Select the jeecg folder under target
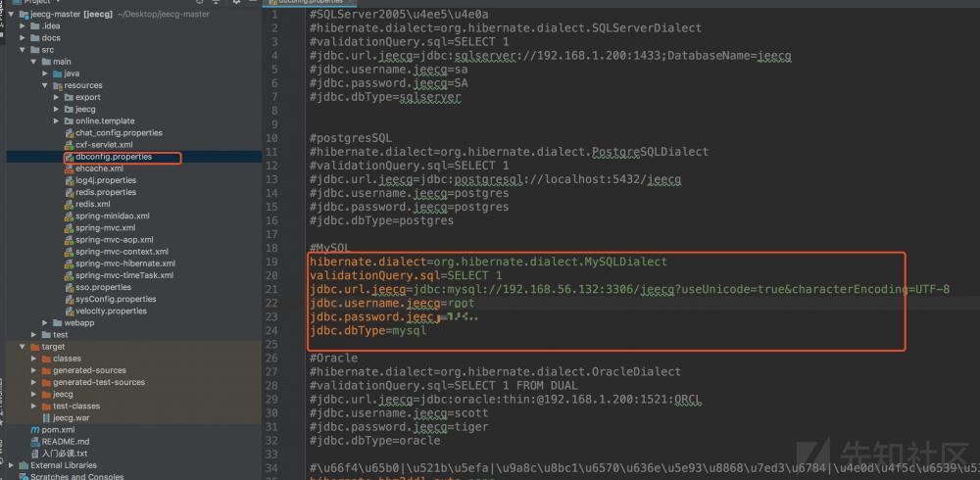The width and height of the screenshot is (980, 480). tap(63, 394)
